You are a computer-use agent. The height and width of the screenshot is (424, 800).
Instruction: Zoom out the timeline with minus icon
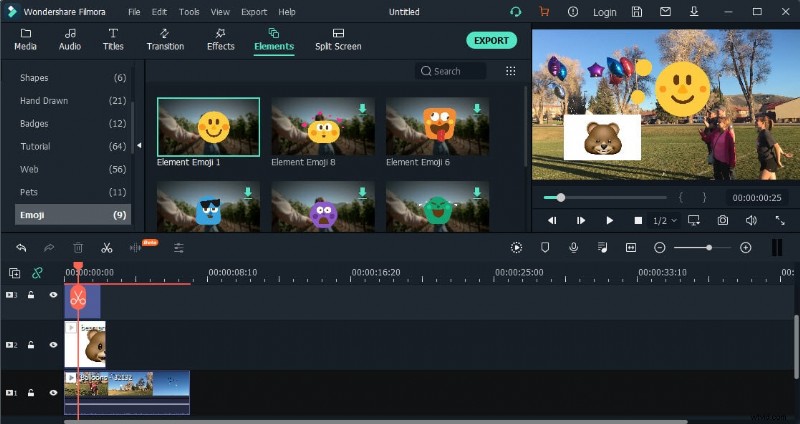pyautogui.click(x=660, y=248)
